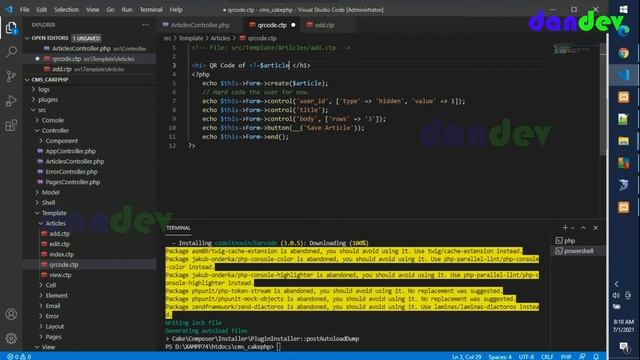Open Microsoft Edge from the taskbar

pyautogui.click(x=623, y=31)
